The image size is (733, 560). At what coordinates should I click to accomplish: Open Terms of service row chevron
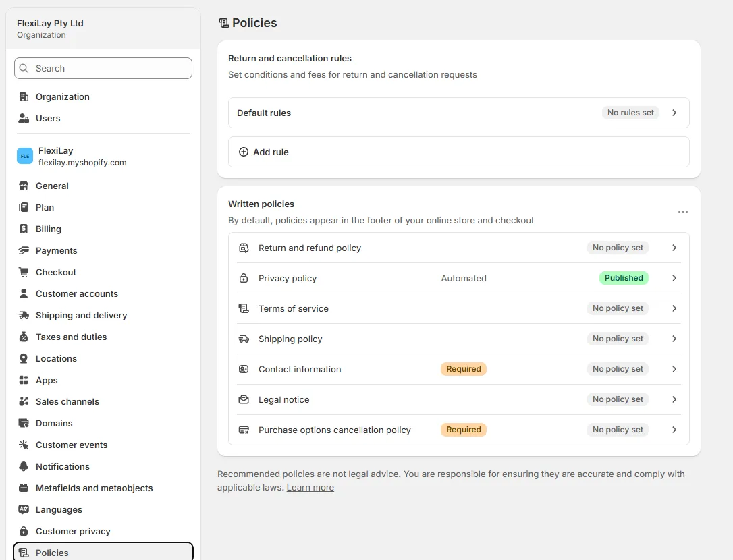pyautogui.click(x=674, y=308)
